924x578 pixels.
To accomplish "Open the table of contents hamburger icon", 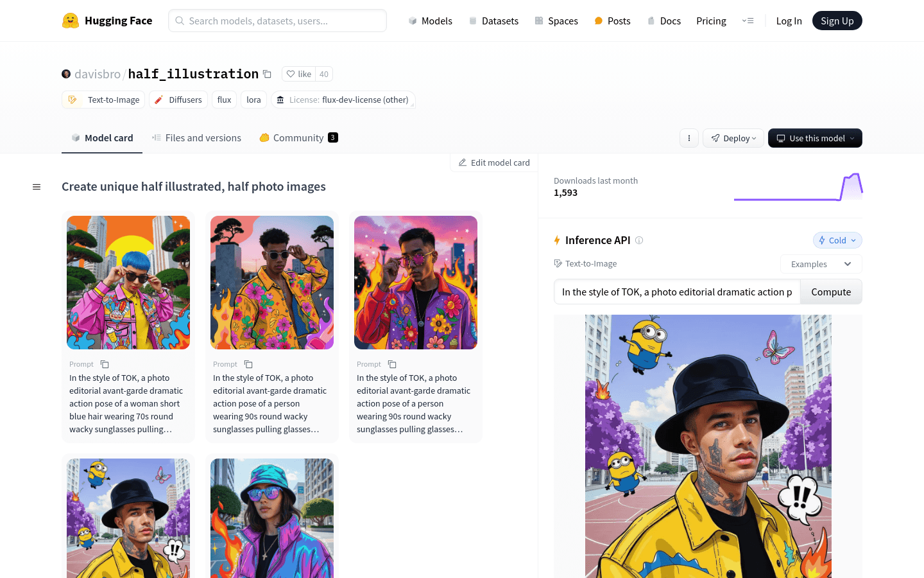I will coord(37,187).
